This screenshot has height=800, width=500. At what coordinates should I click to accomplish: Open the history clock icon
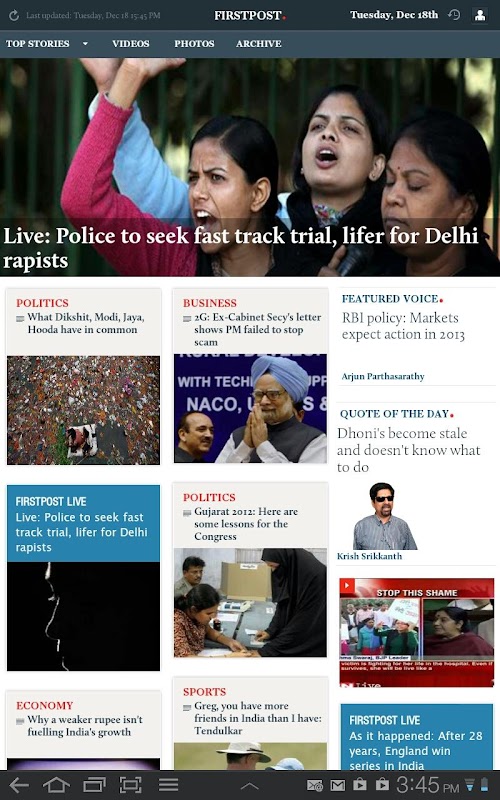[x=454, y=15]
